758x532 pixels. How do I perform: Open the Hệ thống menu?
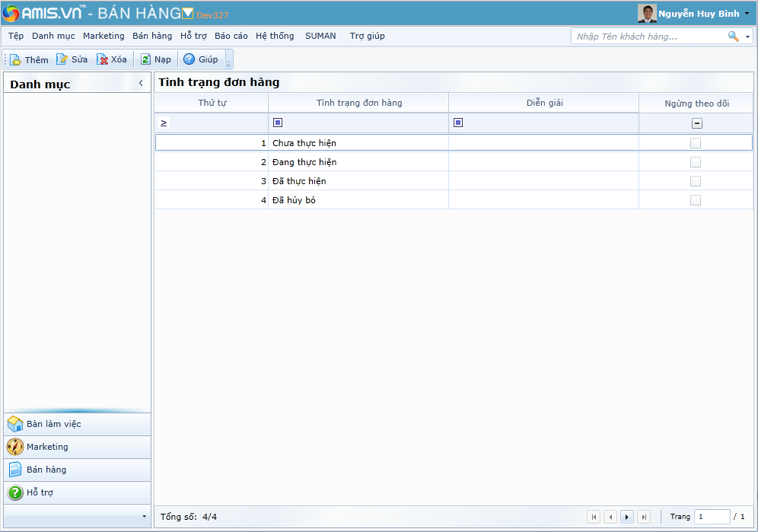point(274,36)
